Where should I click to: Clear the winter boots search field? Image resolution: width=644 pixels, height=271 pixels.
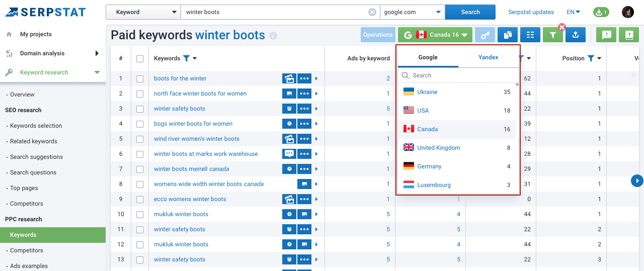point(372,12)
